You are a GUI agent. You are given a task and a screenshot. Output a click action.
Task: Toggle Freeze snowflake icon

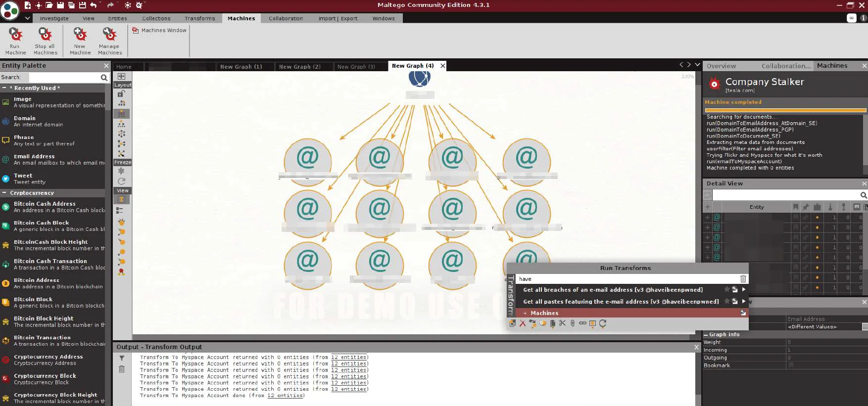pyautogui.click(x=121, y=171)
